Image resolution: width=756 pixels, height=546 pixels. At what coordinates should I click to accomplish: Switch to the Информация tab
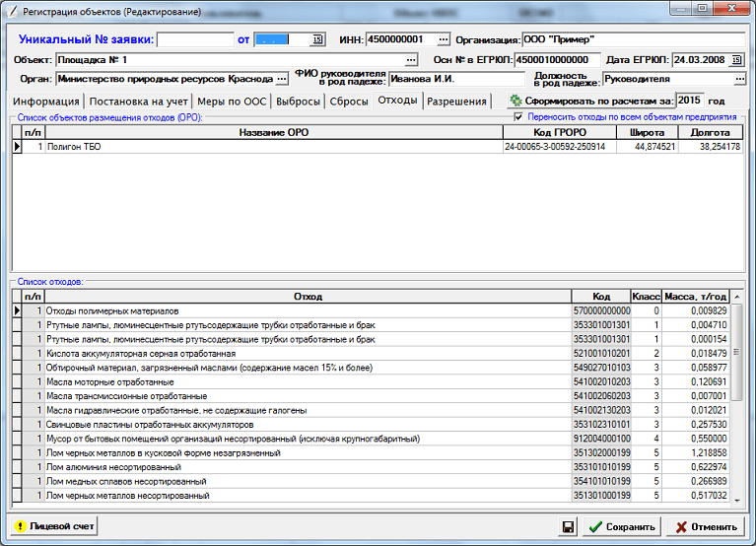[x=46, y=102]
